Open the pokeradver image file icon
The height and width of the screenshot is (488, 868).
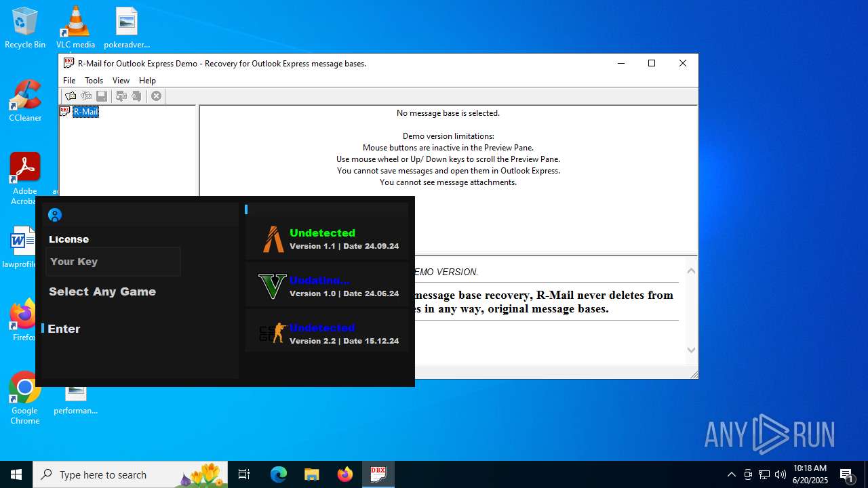127,28
